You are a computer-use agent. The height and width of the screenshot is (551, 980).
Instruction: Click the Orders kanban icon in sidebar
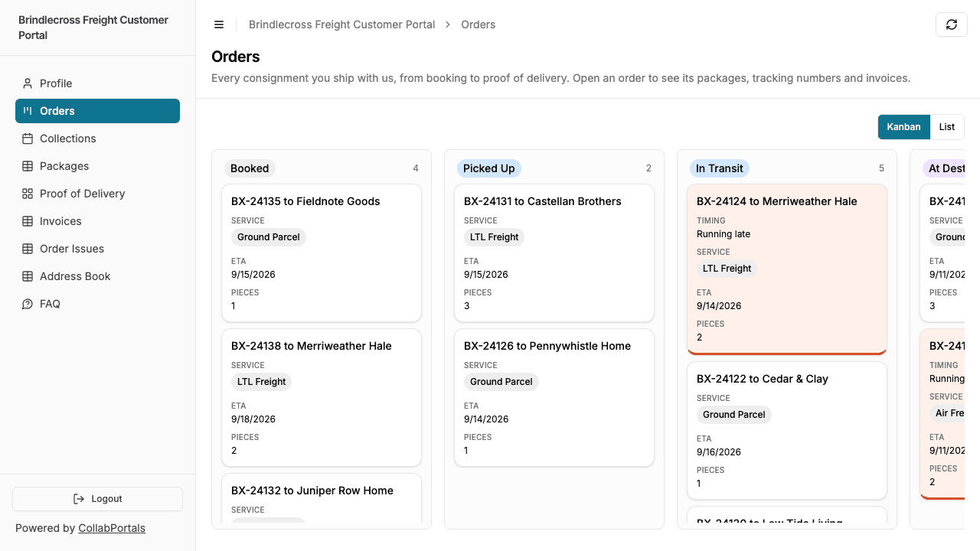[28, 111]
